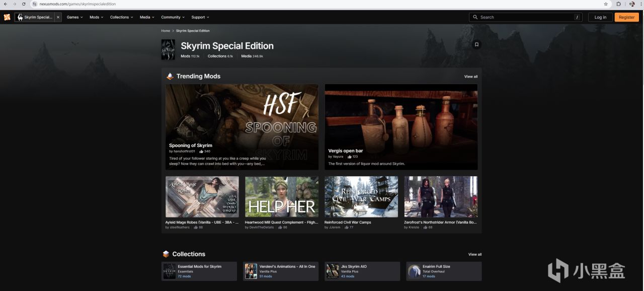Open Reinforced Civil War Camps thumbnail
The image size is (644, 291).
[361, 197]
